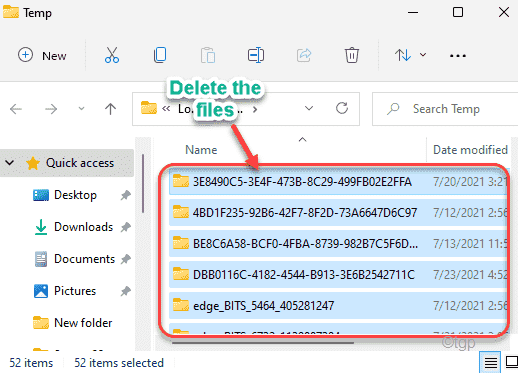This screenshot has height=373, width=518.
Task: Click the horizontal scrollbar in file list
Action: click(x=263, y=342)
